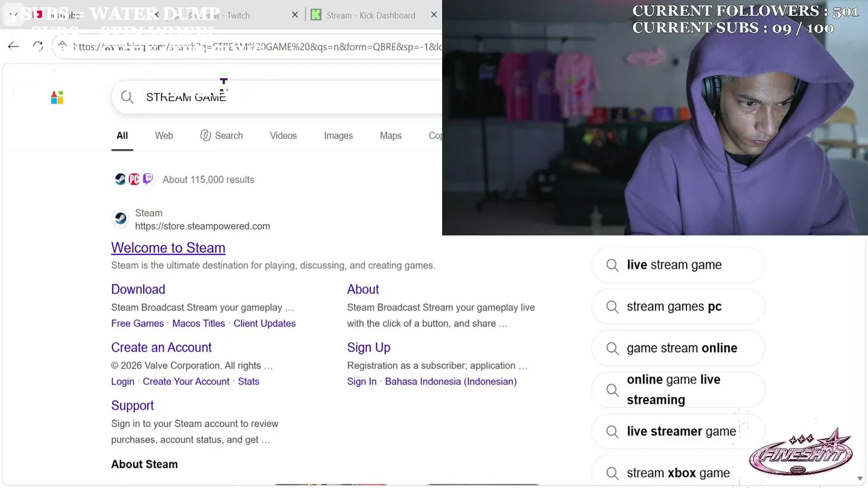Click the colorful Bing logo icon
This screenshot has width=868, height=488.
(x=57, y=98)
